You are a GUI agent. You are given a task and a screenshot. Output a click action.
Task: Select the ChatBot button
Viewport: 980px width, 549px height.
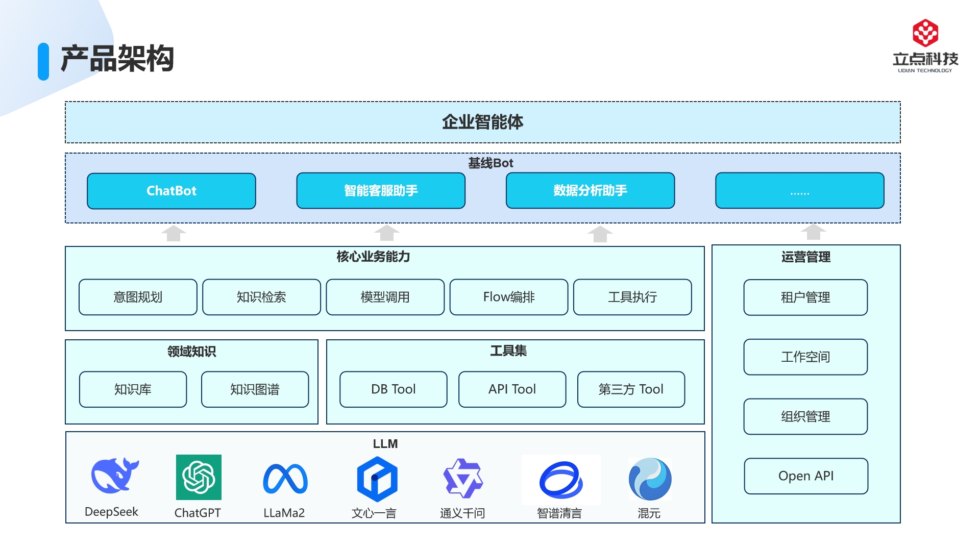171,191
